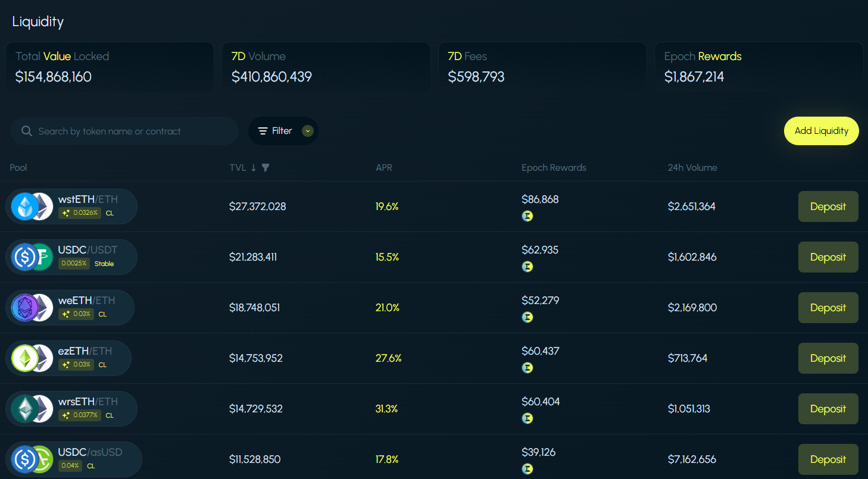Click the search by token name field
The width and height of the screenshot is (868, 479).
[x=131, y=131]
